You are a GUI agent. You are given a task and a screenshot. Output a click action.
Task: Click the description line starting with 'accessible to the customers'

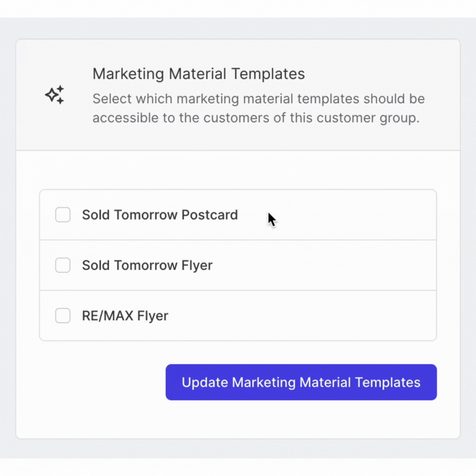[256, 118]
